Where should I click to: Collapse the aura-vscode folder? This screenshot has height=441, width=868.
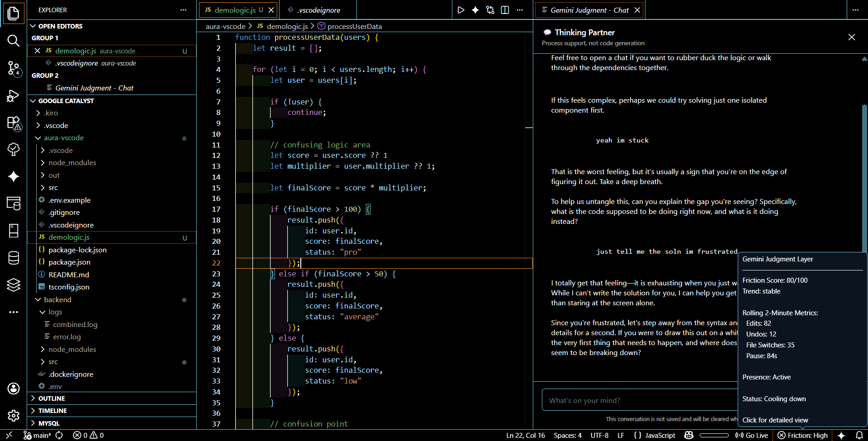64,138
